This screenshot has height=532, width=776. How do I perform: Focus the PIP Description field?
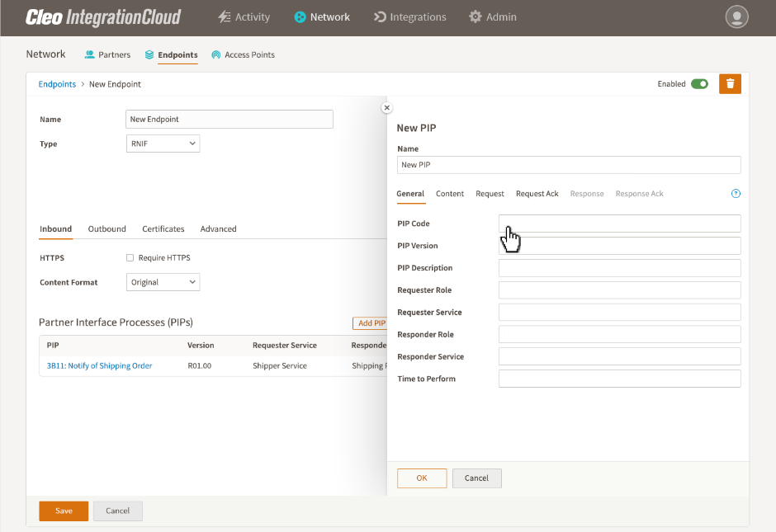click(620, 268)
